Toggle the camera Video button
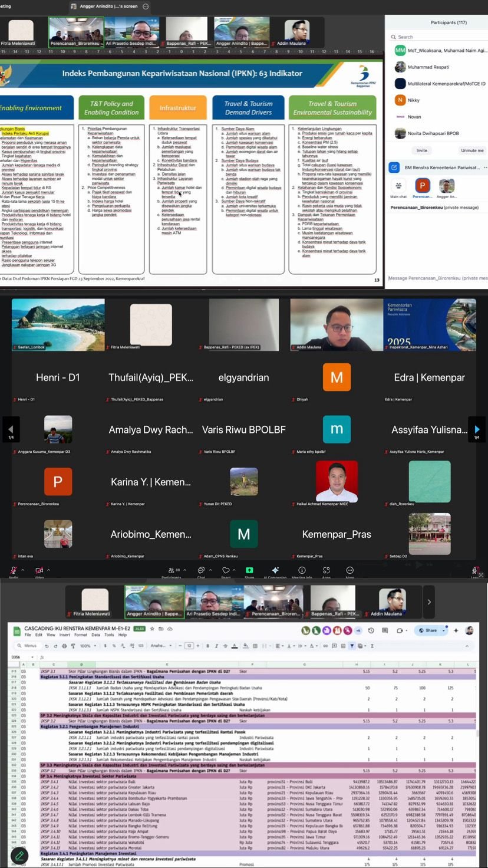The image size is (488, 868). pyautogui.click(x=39, y=571)
